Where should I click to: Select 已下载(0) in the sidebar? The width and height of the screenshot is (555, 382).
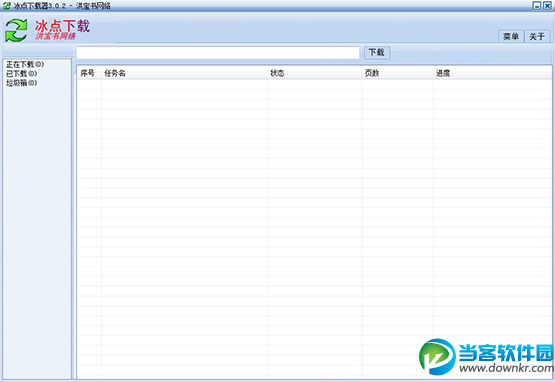(x=21, y=74)
